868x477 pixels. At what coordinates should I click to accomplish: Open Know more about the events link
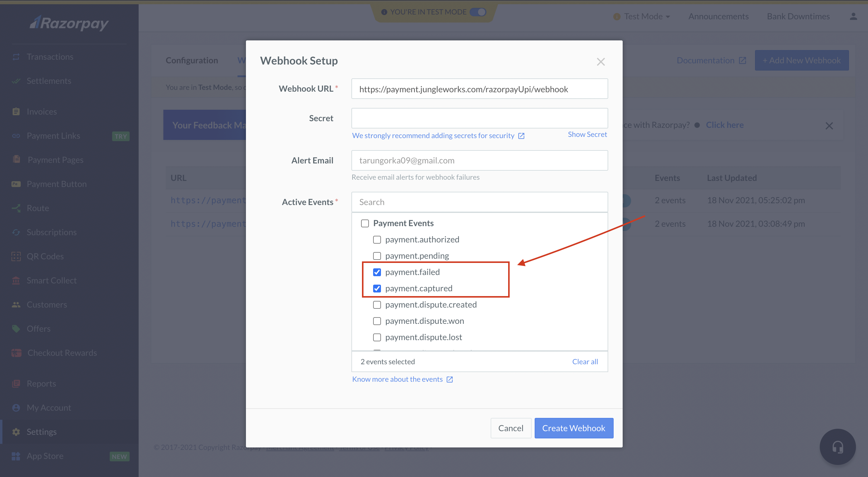pyautogui.click(x=397, y=379)
